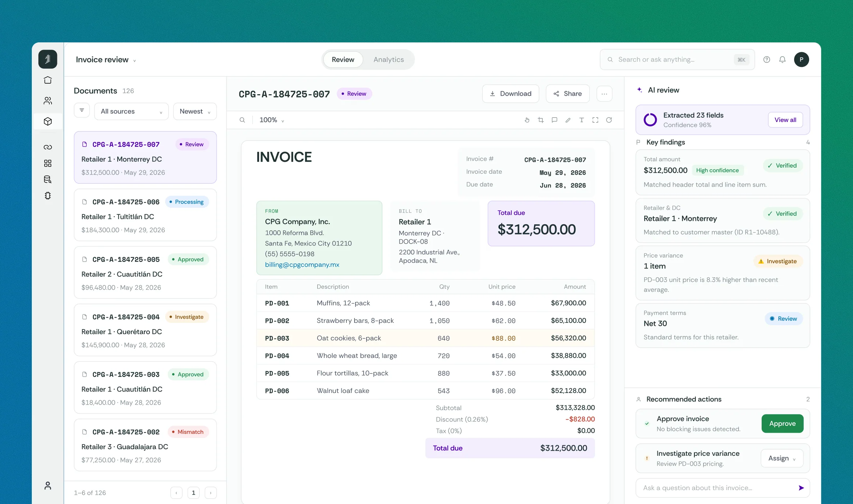Switch to the Analytics tab
This screenshot has width=853, height=504.
tap(388, 60)
